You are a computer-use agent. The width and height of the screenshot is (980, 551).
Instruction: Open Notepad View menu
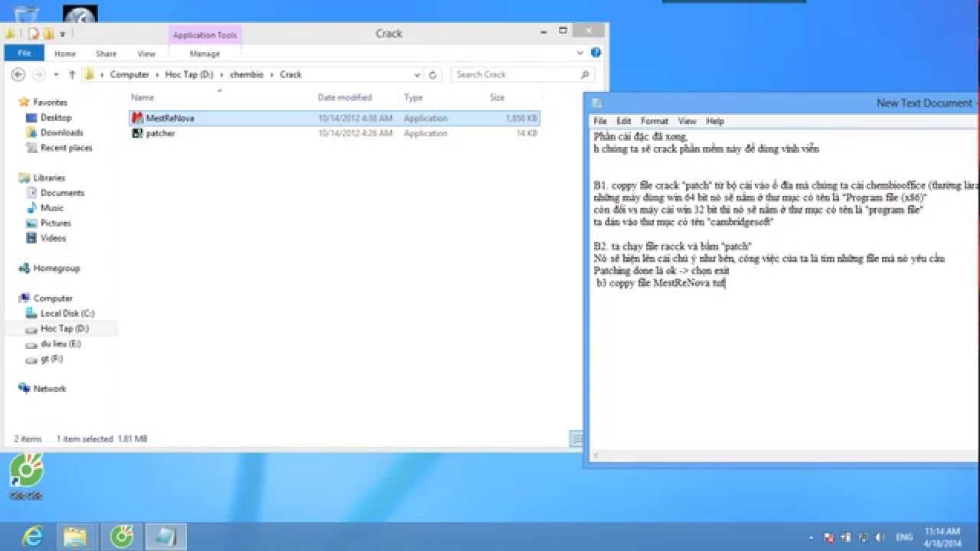point(687,121)
